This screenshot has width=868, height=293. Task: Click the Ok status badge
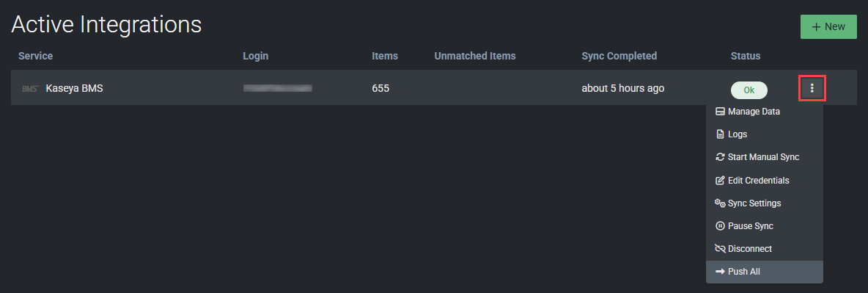point(749,90)
